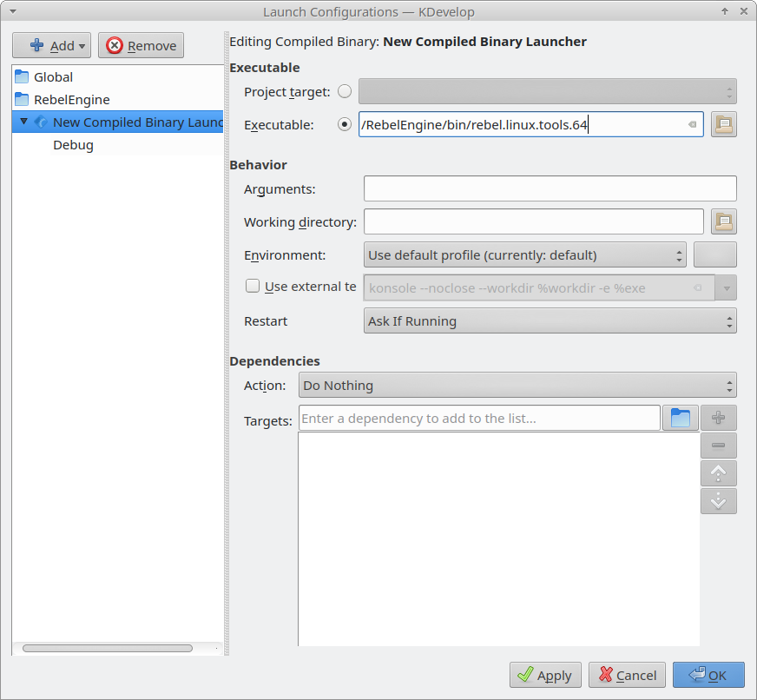The image size is (757, 700).
Task: Expand the external terminal command dropdown arrow
Action: pos(726,288)
